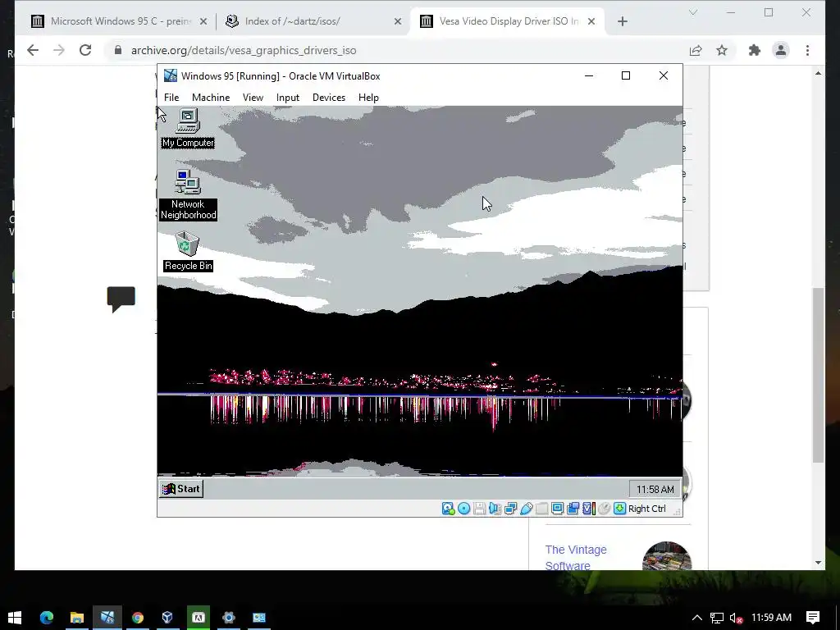Open the Input menu
840x630 pixels.
tap(288, 98)
